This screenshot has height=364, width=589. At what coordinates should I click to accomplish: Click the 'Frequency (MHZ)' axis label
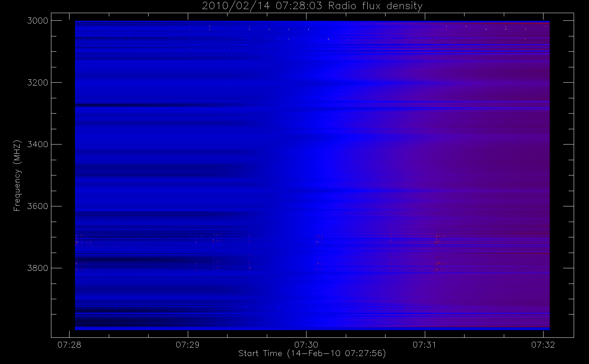point(17,175)
